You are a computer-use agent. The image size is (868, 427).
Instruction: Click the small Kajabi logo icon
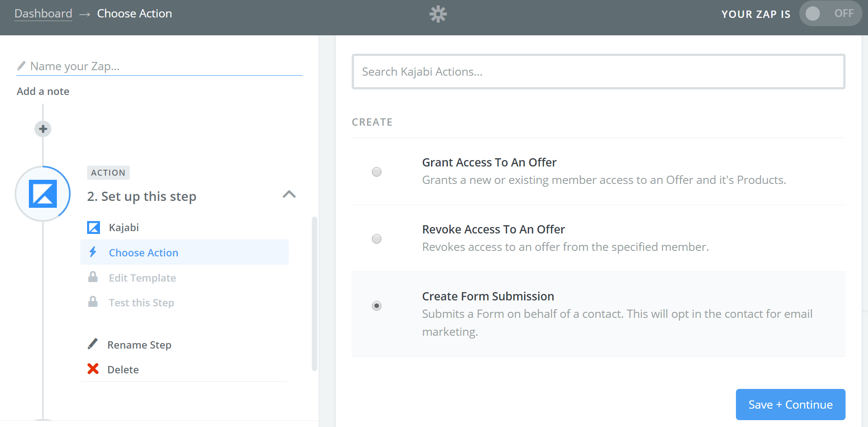coord(94,227)
